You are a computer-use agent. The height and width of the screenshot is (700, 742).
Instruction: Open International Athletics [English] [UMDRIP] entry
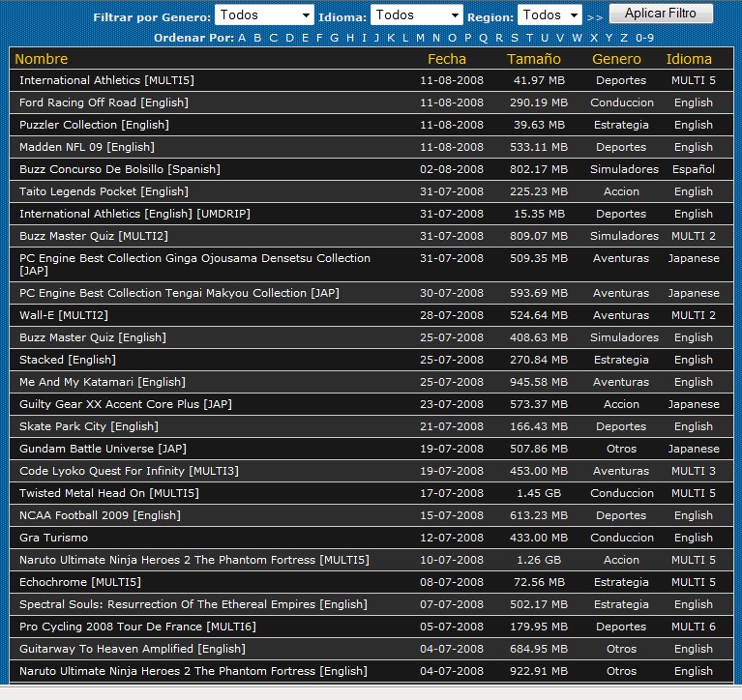[134, 214]
